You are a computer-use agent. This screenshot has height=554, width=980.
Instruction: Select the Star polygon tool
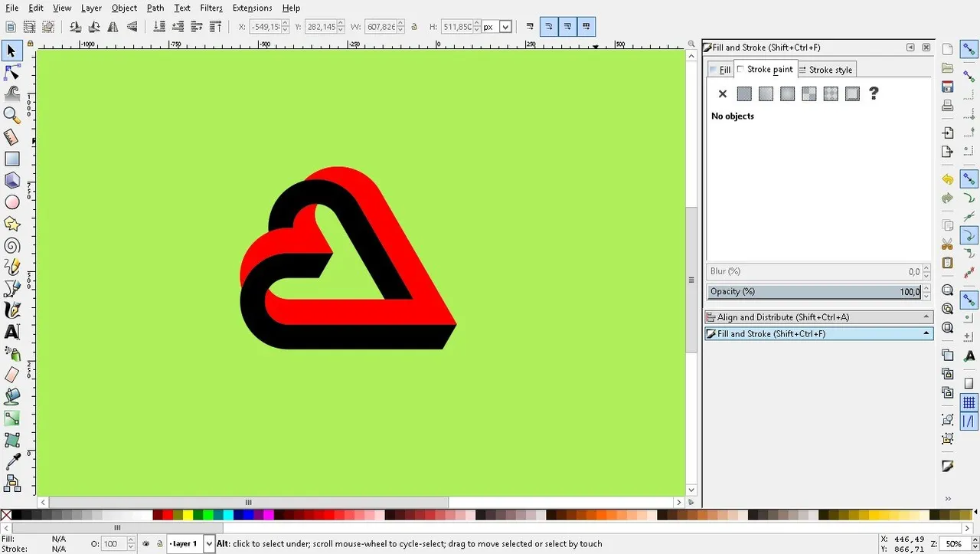12,224
